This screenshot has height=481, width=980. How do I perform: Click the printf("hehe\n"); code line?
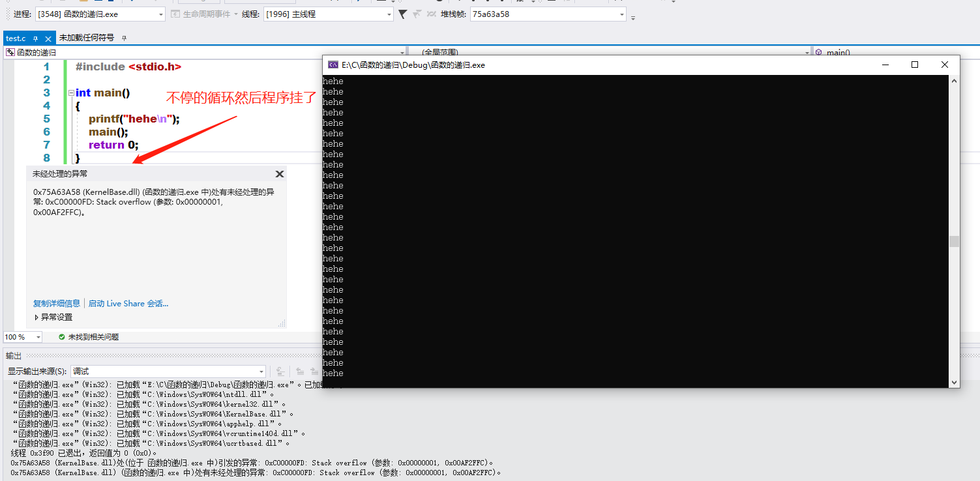[134, 119]
